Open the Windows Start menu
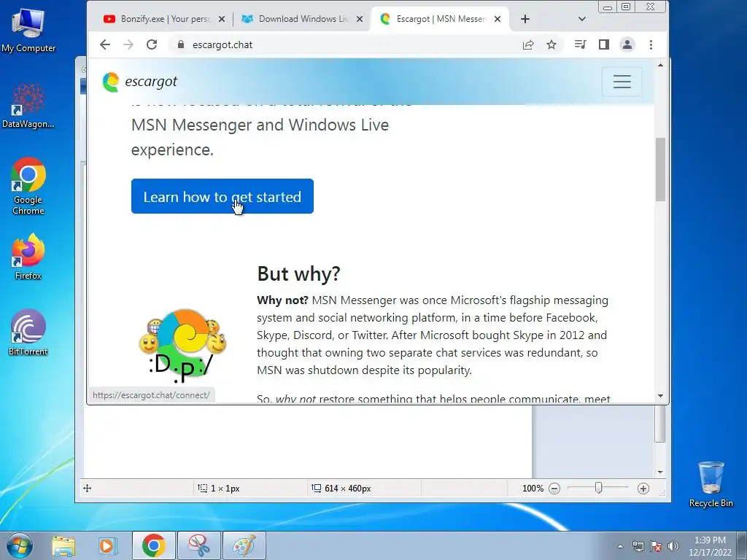 click(20, 545)
